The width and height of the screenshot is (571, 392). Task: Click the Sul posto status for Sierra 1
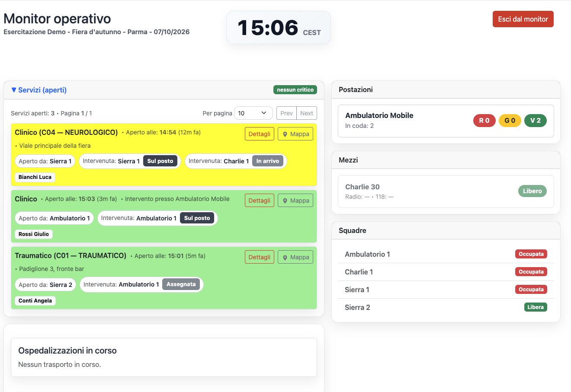pyautogui.click(x=160, y=161)
